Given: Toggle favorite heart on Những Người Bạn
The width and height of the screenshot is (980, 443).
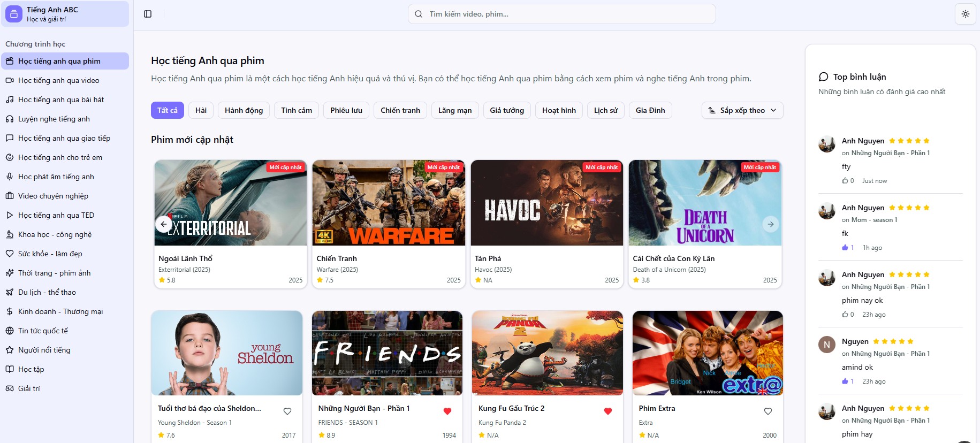Looking at the screenshot, I should click(x=447, y=411).
